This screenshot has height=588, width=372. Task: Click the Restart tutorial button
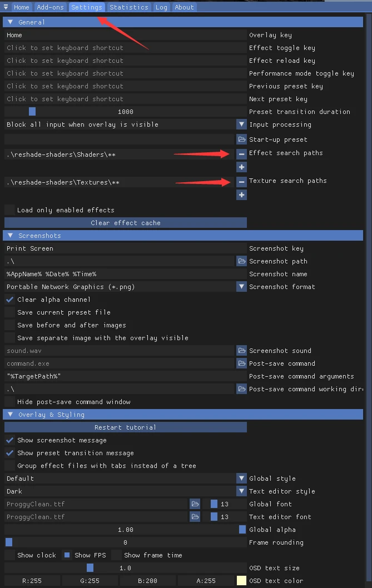(126, 427)
